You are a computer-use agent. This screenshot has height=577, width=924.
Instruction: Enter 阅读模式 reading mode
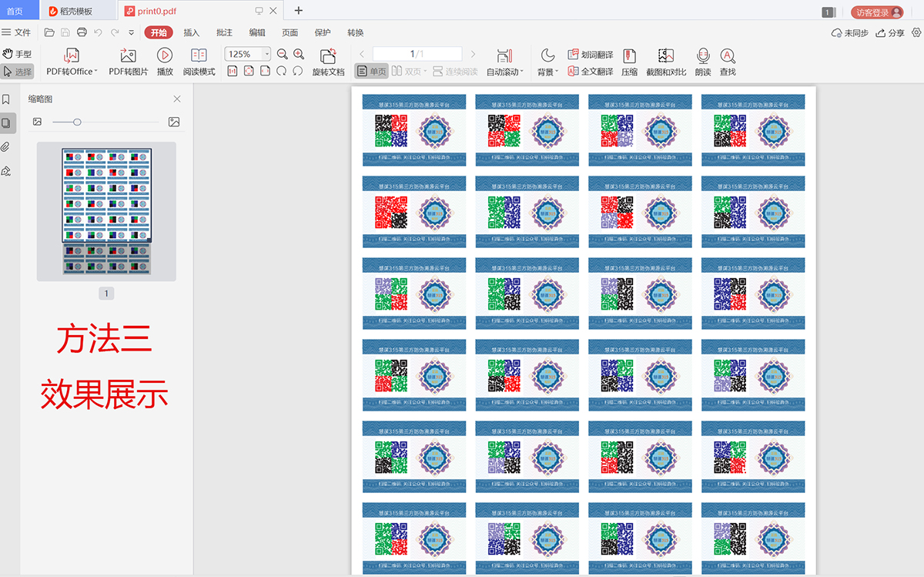199,62
